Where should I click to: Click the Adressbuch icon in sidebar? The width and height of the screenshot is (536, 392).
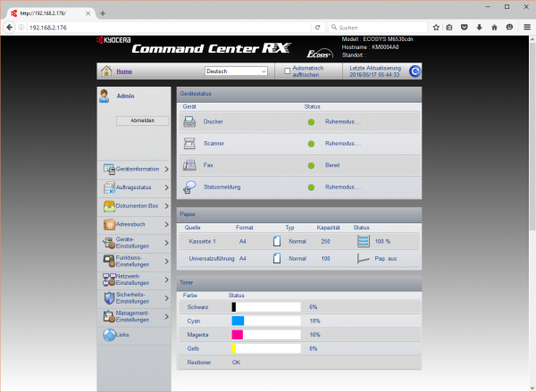pos(109,224)
